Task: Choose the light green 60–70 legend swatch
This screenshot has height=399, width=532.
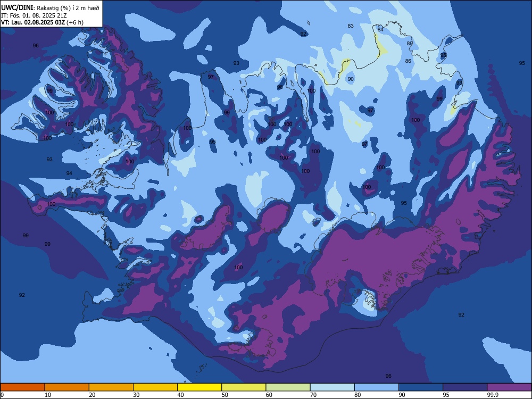Action: point(288,387)
